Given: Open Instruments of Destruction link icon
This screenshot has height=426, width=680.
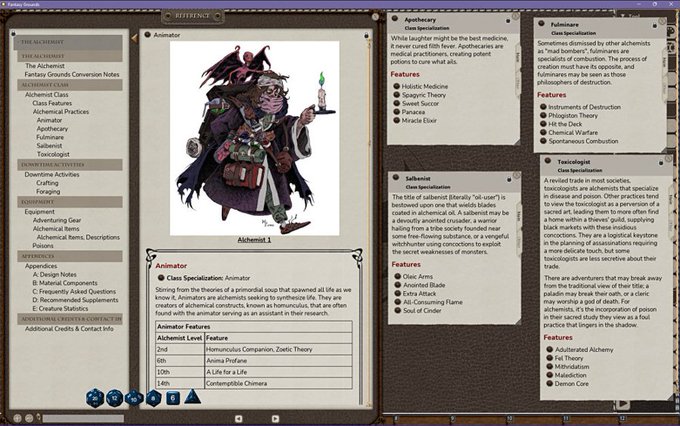Looking at the screenshot, I should click(x=543, y=107).
